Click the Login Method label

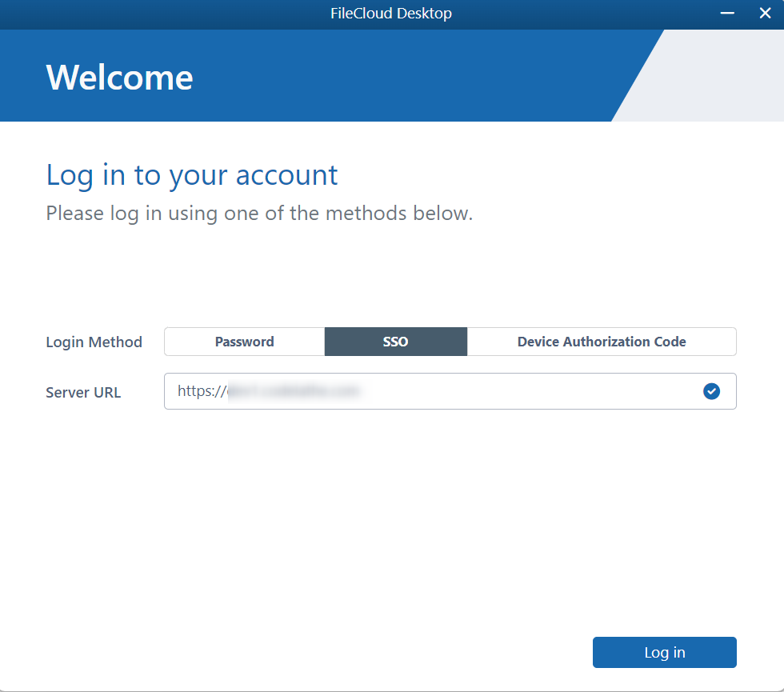pos(94,342)
